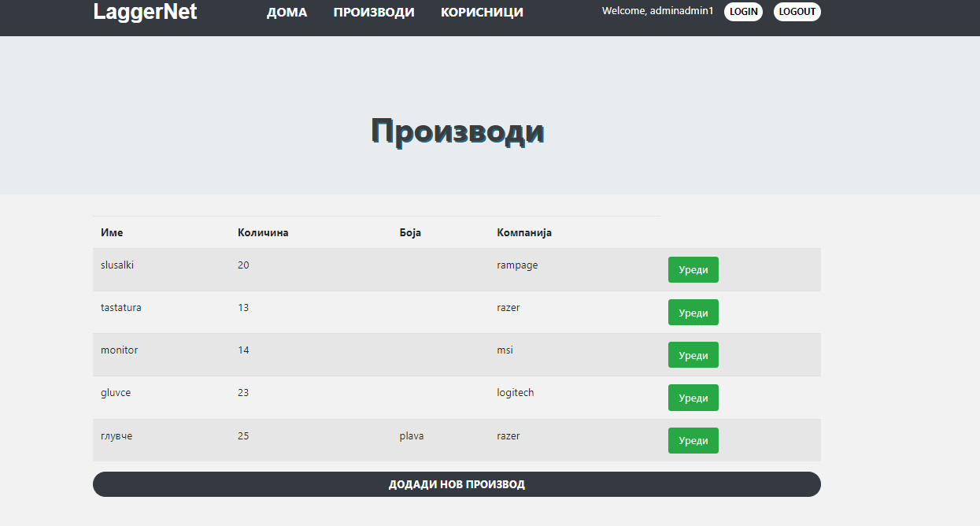Click the Компанија column header
The image size is (980, 526).
(x=524, y=233)
